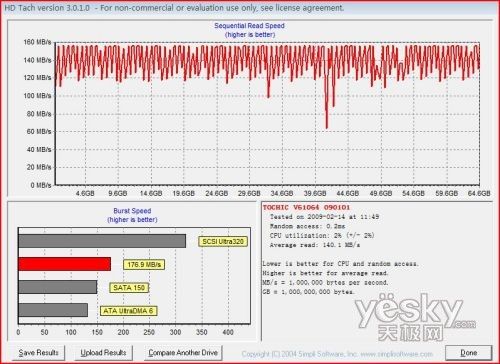Screen dimensions: 500x364
Task: Click the copyright Simpli Software link text
Action: 337,354
